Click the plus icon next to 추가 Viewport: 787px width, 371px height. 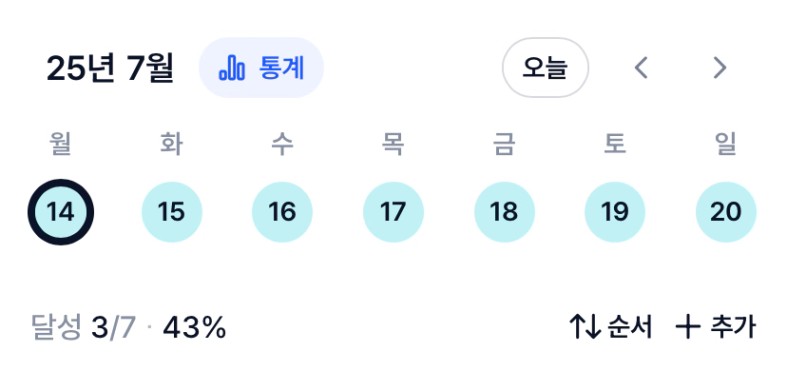(x=688, y=327)
